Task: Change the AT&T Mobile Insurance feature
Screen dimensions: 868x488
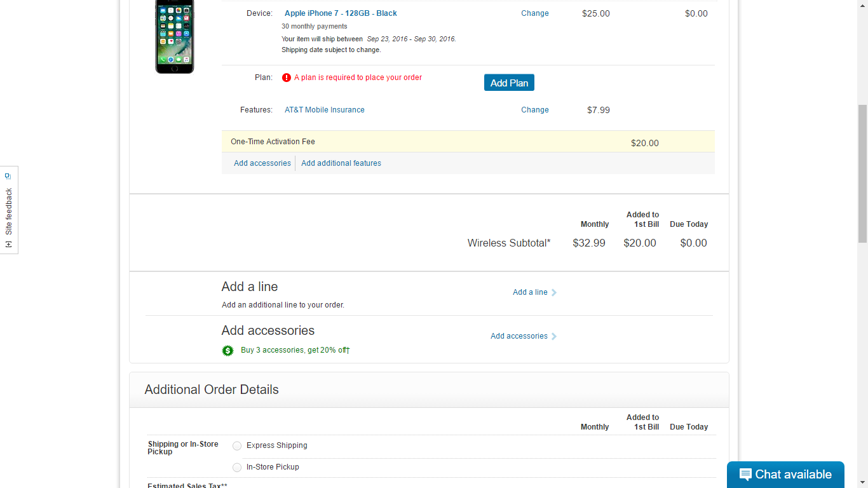Action: pyautogui.click(x=534, y=110)
